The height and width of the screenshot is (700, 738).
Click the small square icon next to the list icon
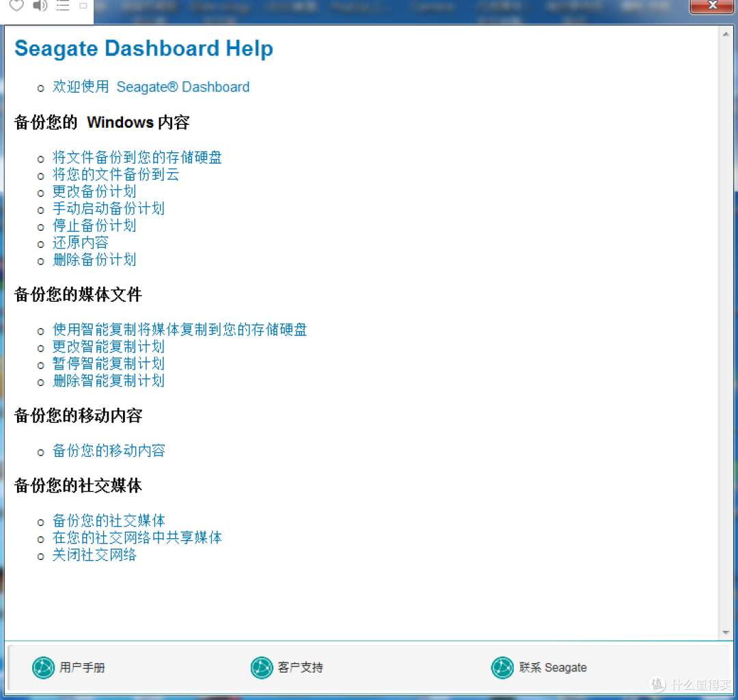[x=83, y=5]
